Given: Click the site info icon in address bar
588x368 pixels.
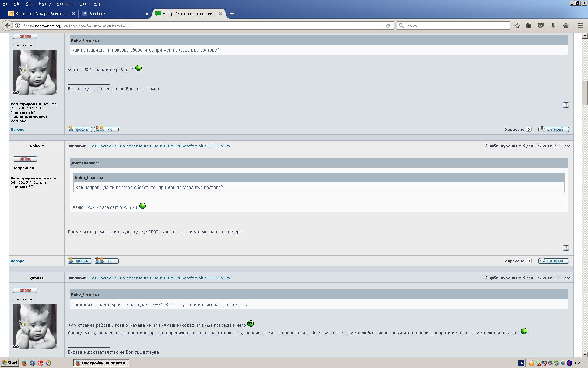Looking at the screenshot, I should [17, 26].
